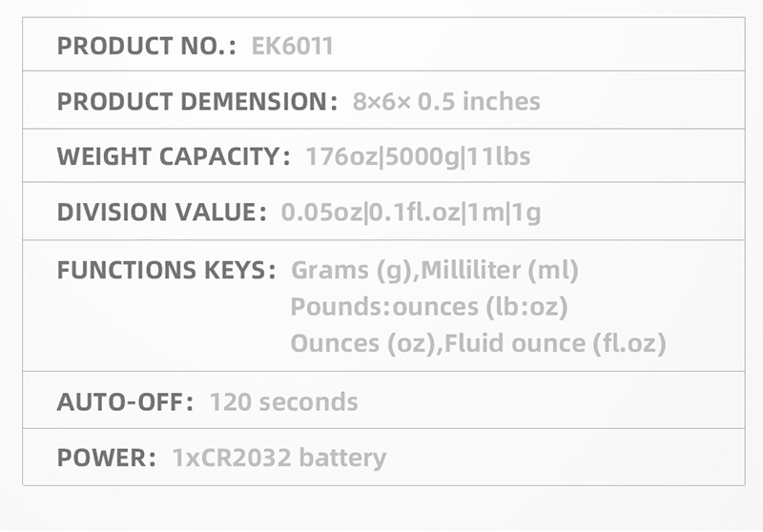Viewport: 763px width, 532px height.
Task: Select the Grams (g) function text
Action: (x=352, y=270)
